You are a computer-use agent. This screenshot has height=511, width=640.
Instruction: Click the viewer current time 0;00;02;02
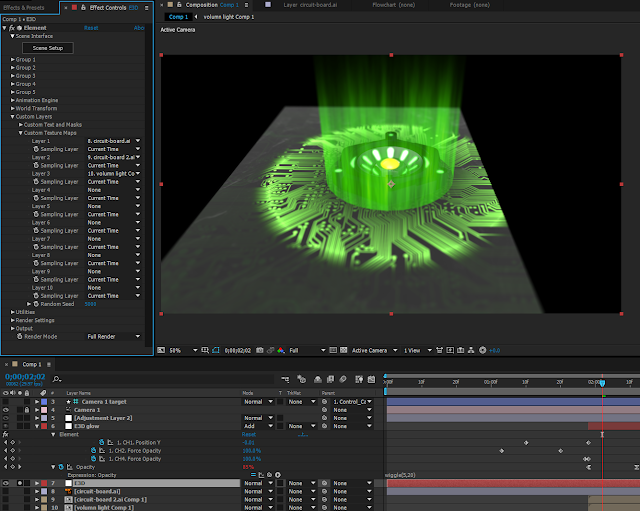tap(238, 351)
